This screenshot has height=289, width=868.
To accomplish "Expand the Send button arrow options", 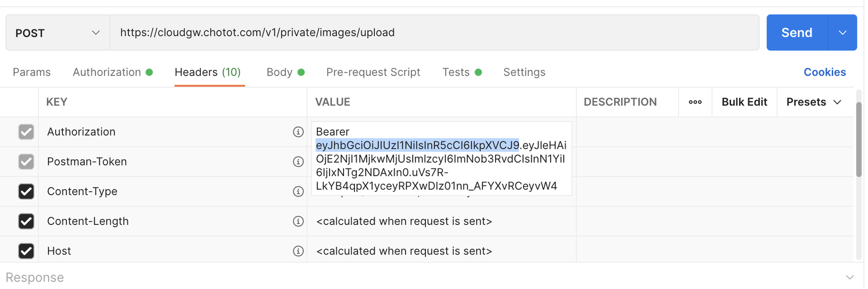I will (842, 33).
